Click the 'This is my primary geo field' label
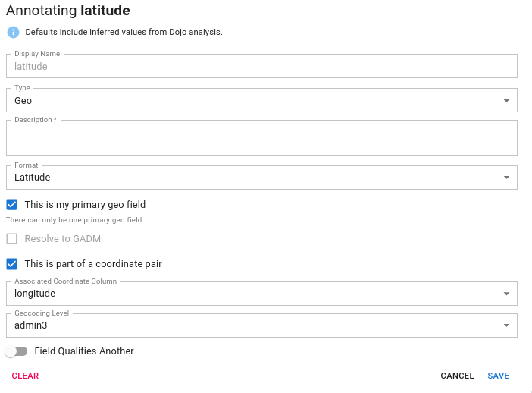Screen dimensions: 532x393 pyautogui.click(x=85, y=205)
